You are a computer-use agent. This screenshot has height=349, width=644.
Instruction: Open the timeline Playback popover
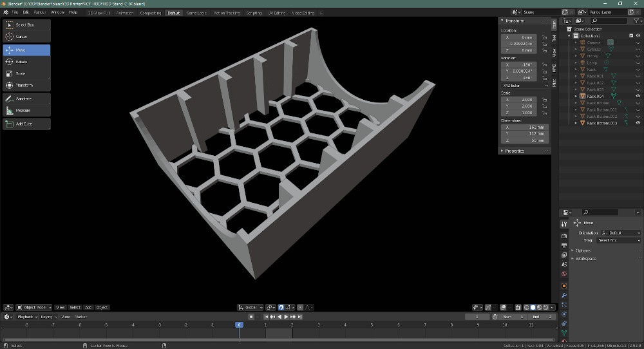27,317
